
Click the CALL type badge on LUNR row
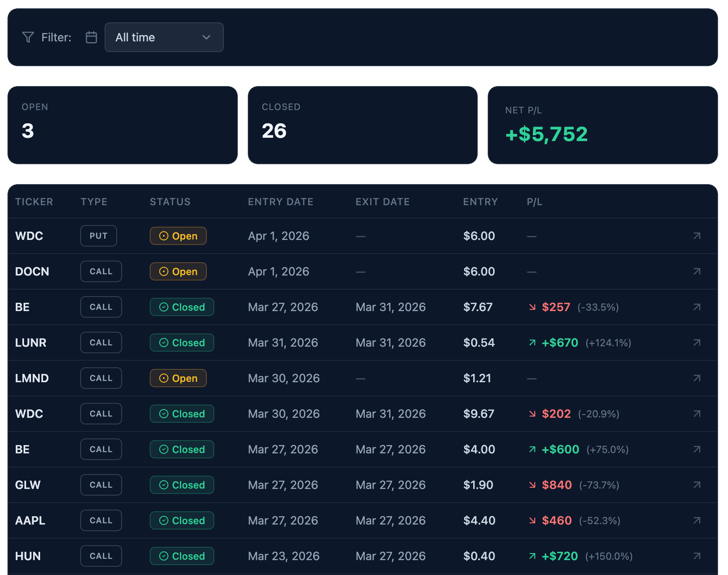tap(101, 343)
